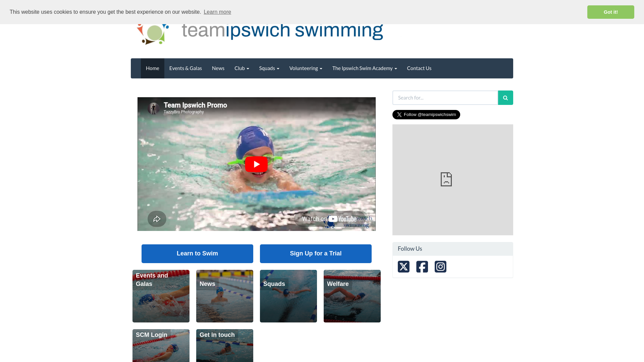Expand the Club dropdown menu

[x=241, y=68]
